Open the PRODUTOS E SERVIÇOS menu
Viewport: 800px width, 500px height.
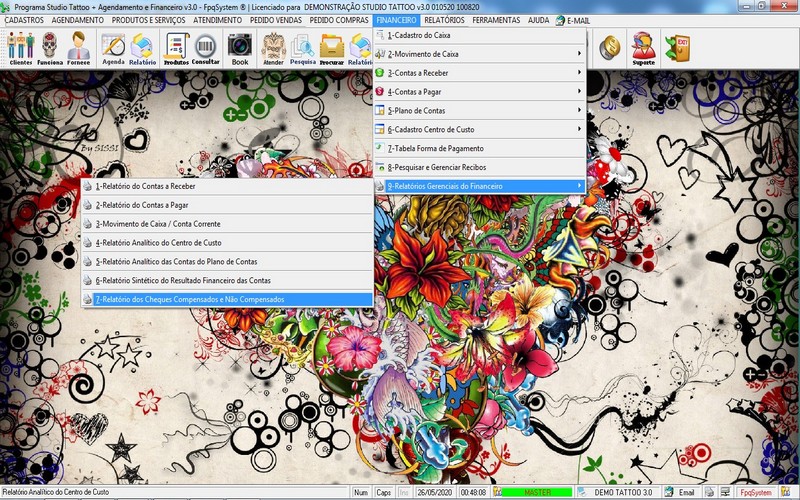(148, 20)
